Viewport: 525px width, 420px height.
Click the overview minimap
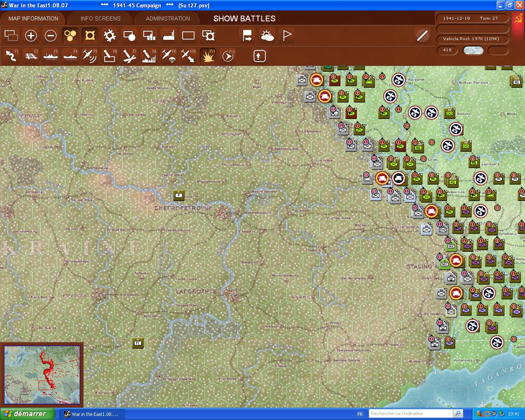[42, 375]
